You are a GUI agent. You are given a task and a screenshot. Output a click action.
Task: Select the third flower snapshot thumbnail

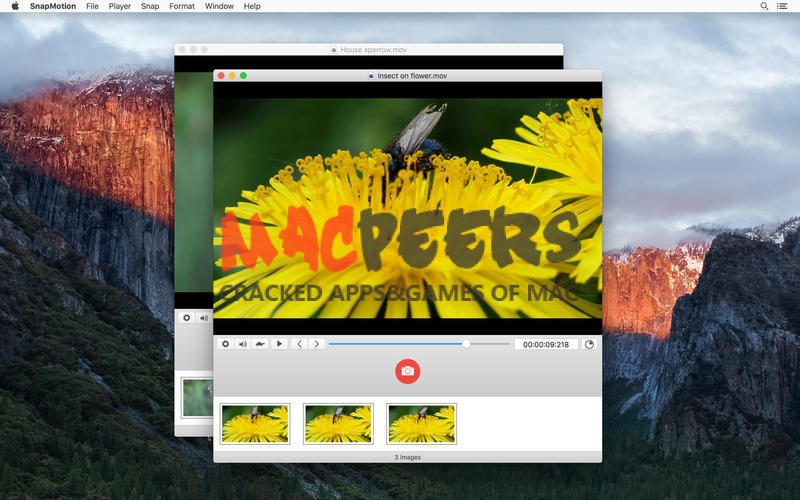tap(421, 424)
